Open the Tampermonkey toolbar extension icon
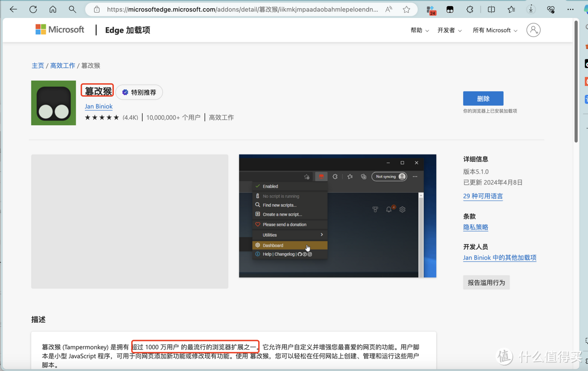This screenshot has height=371, width=588. [450, 10]
